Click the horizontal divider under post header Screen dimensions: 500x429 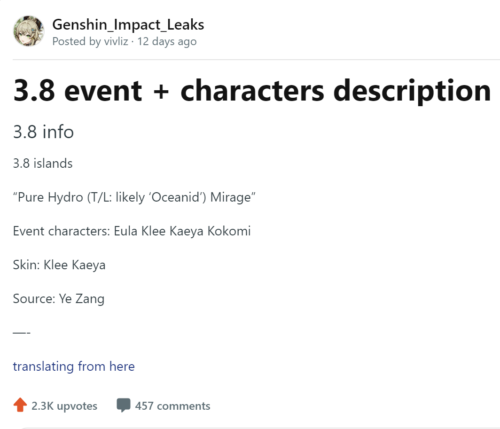(256, 60)
